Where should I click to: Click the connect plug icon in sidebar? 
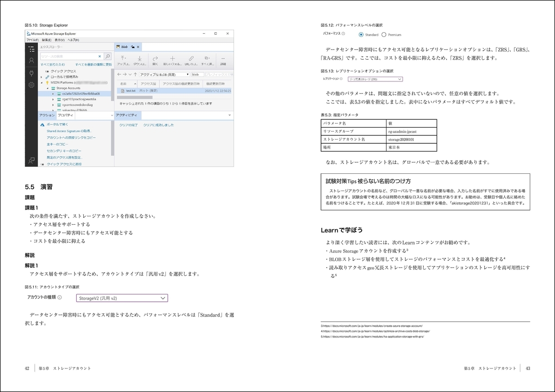31,73
